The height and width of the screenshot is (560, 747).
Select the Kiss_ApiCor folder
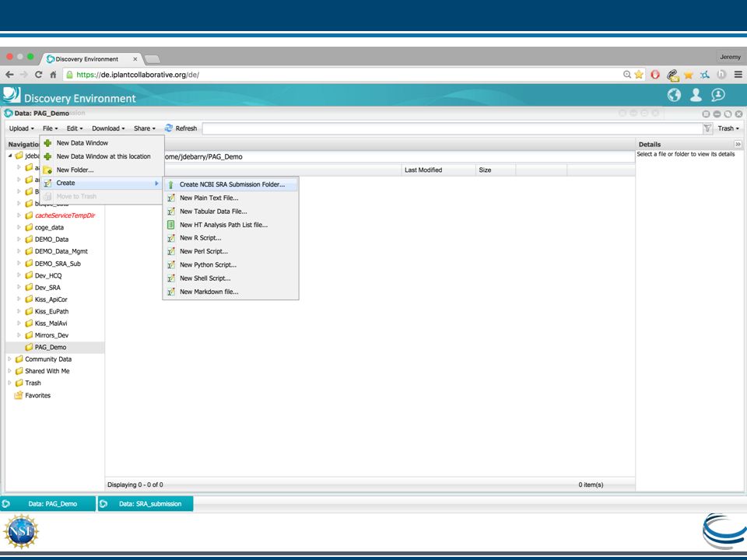(x=51, y=299)
